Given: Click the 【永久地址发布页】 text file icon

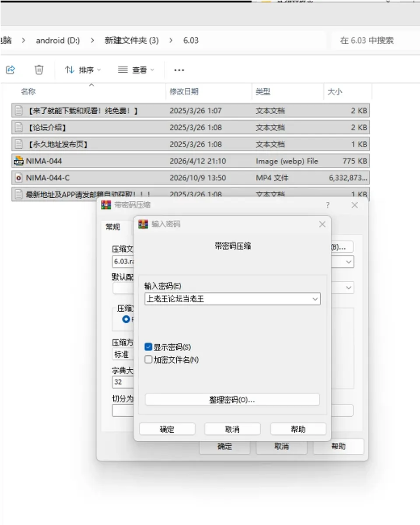Looking at the screenshot, I should (18, 144).
